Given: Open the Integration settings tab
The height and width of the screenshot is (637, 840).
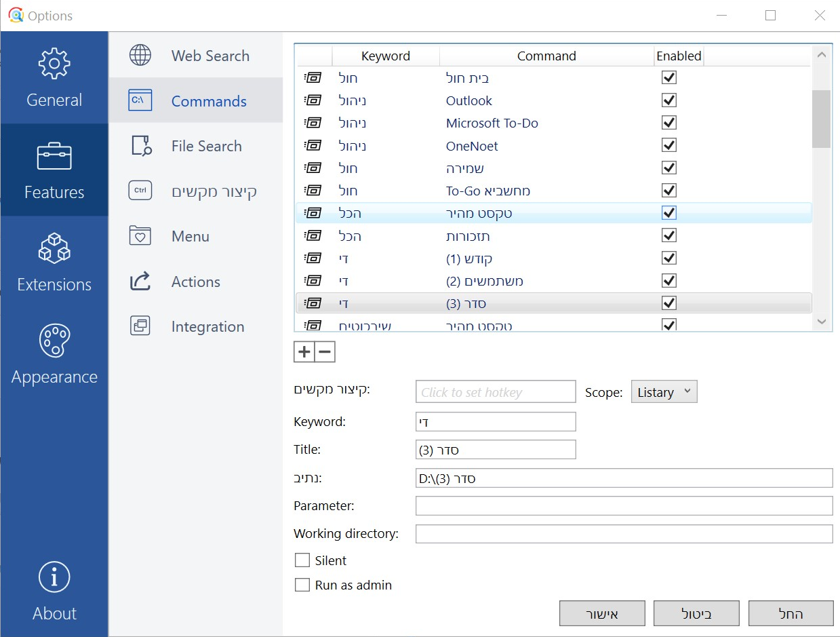Looking at the screenshot, I should pyautogui.click(x=196, y=326).
